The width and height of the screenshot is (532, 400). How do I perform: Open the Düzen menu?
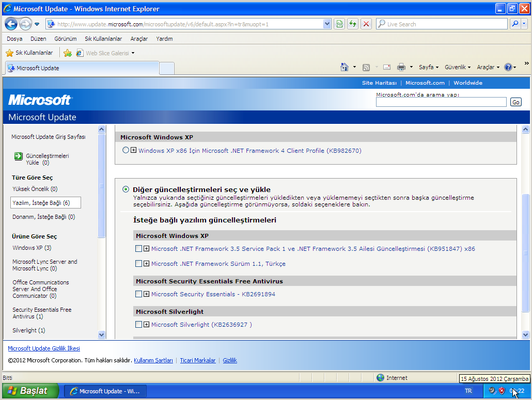pos(38,39)
